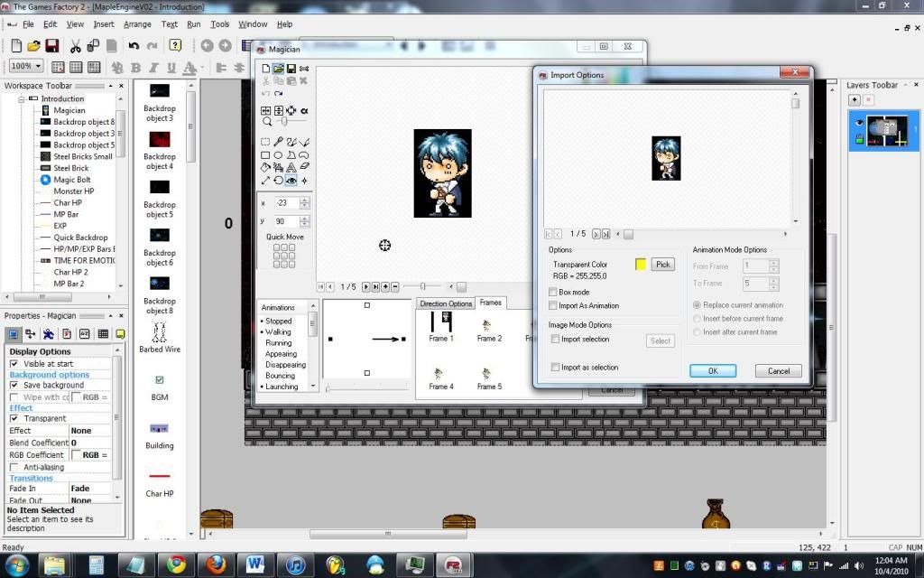Select the color picker eyedropper tool
Viewport: 924px width, 578px height.
point(279,142)
